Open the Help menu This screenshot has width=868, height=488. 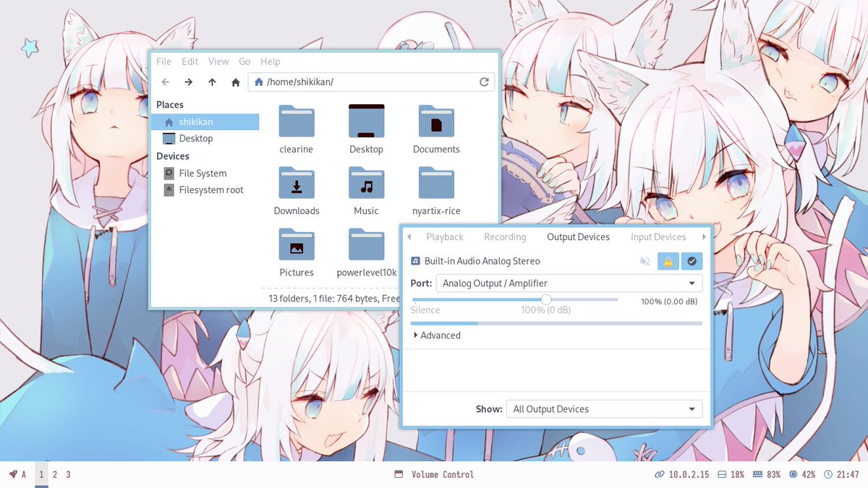coord(270,61)
